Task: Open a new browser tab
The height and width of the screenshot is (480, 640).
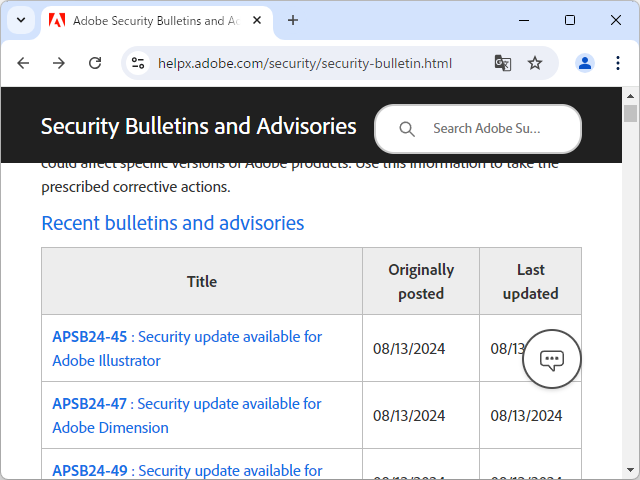Action: (293, 20)
